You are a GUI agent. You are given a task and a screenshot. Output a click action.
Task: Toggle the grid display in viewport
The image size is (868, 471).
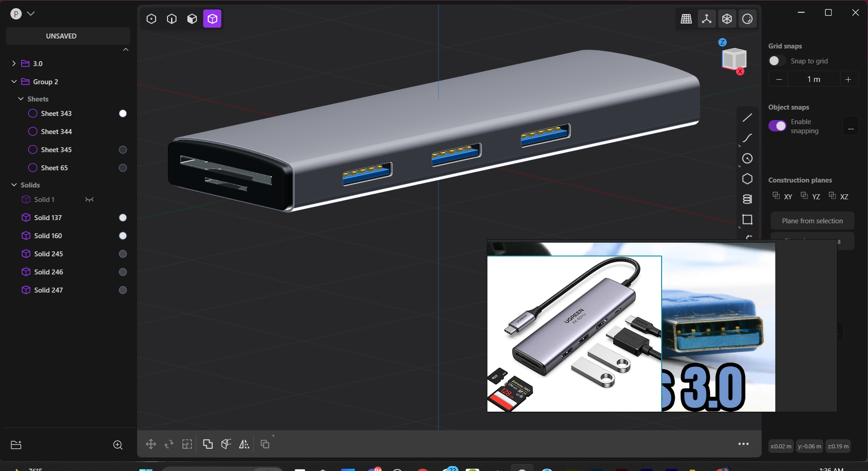click(686, 19)
